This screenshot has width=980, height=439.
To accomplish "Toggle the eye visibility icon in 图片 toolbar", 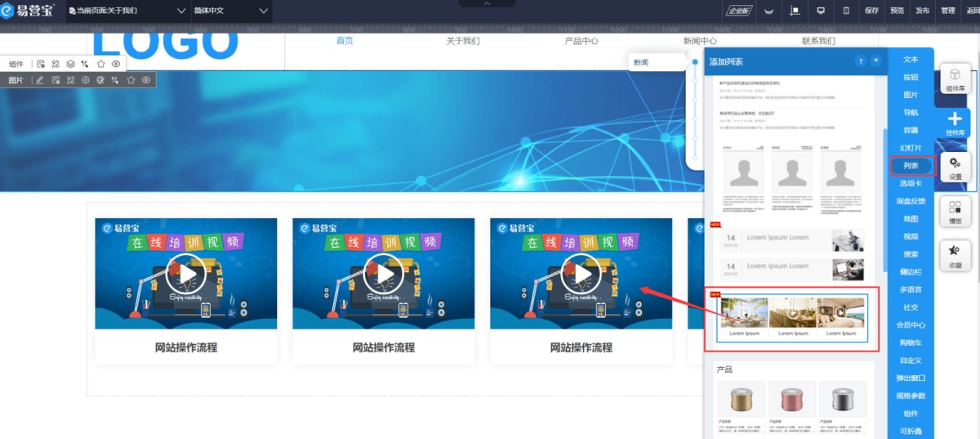I will click(146, 80).
